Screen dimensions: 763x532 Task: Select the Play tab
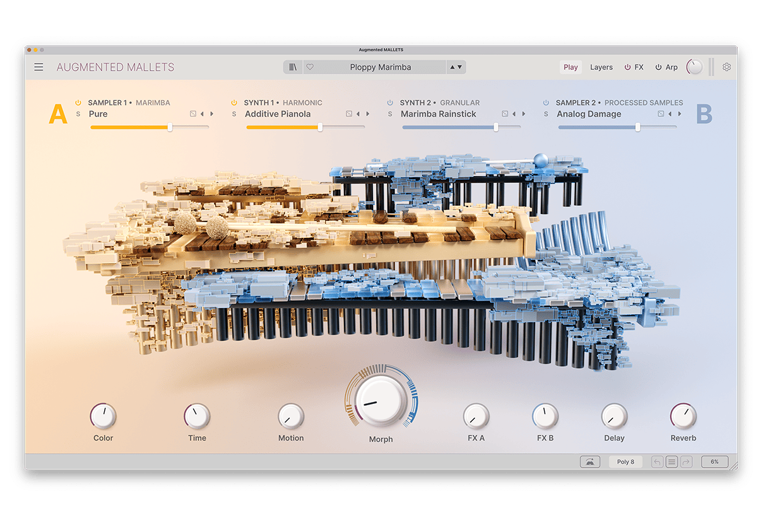click(x=571, y=67)
